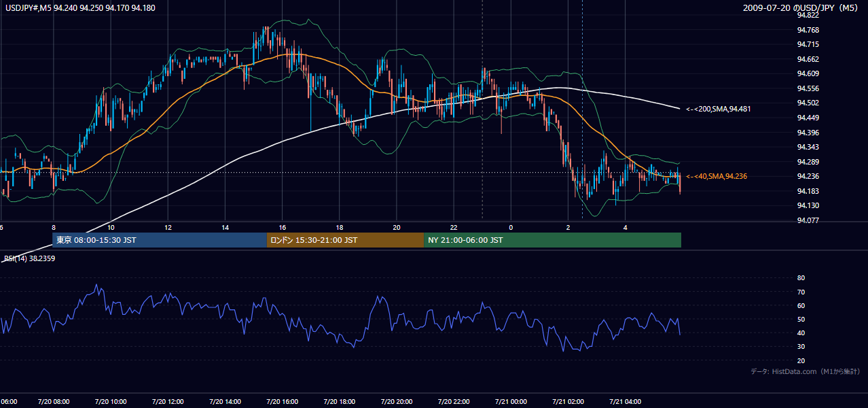This screenshot has height=408, width=868.
Task: Click the 94.130 price axis label
Action: [808, 205]
